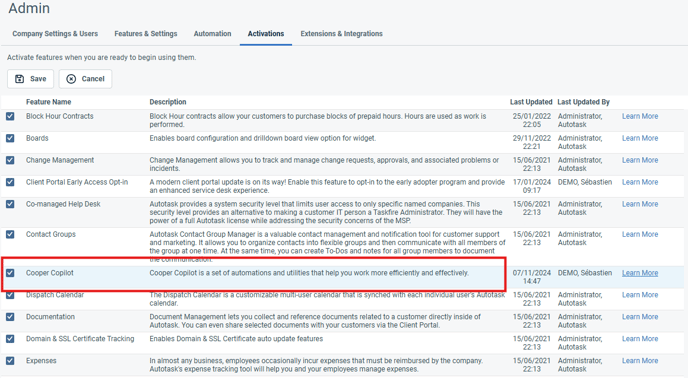The image size is (688, 378).
Task: Click Domain & SSL Certificate Tracking name
Action: [x=80, y=339]
